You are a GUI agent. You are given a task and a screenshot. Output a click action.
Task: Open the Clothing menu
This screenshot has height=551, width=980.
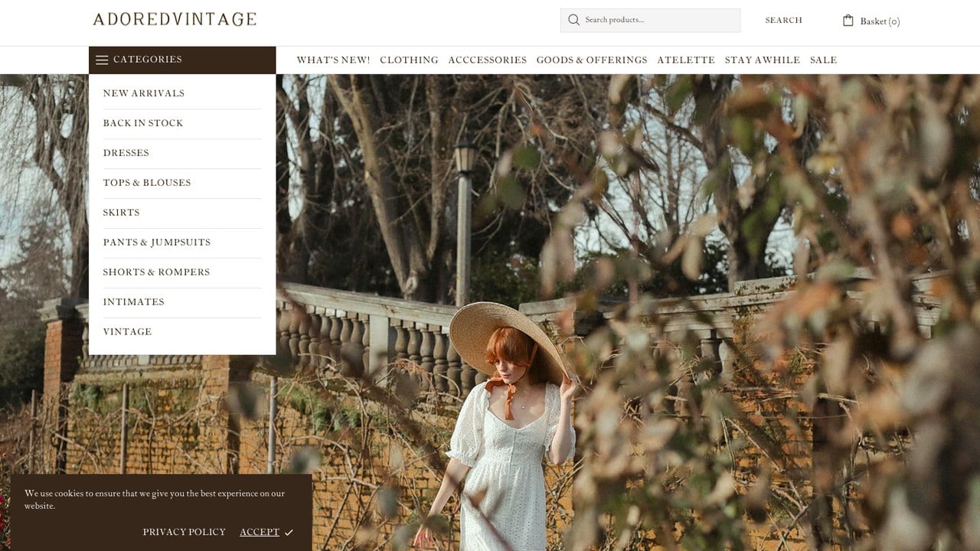point(409,60)
